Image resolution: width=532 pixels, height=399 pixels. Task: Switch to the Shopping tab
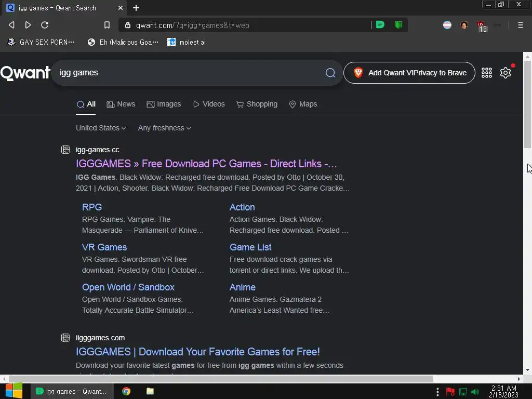click(257, 104)
